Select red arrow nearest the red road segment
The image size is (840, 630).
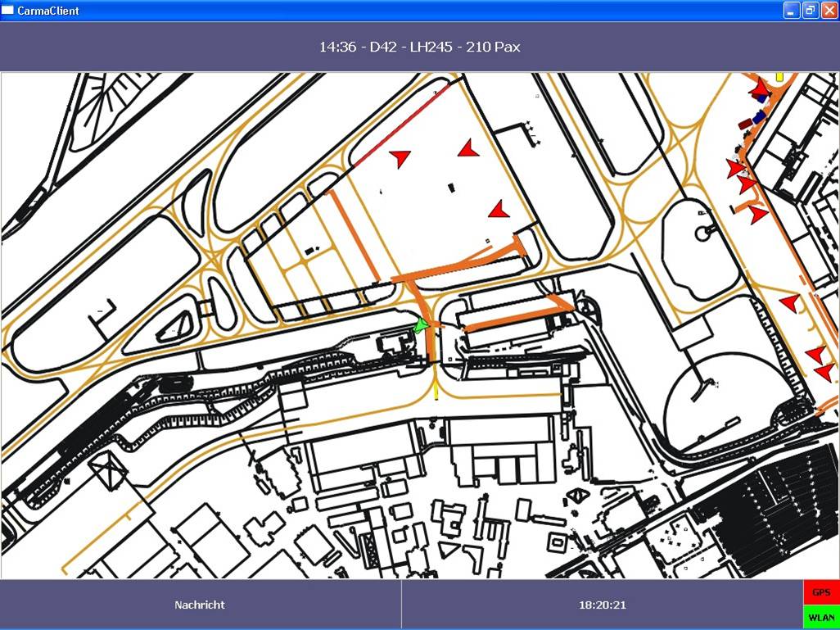click(x=400, y=157)
